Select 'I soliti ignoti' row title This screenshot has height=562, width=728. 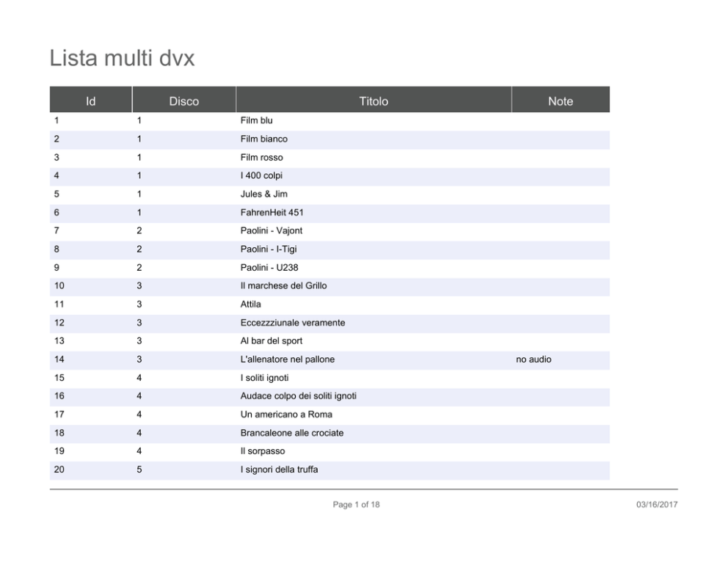pyautogui.click(x=264, y=378)
